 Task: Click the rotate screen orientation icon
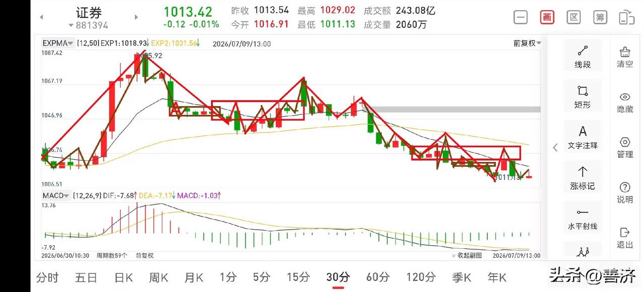[x=626, y=17]
